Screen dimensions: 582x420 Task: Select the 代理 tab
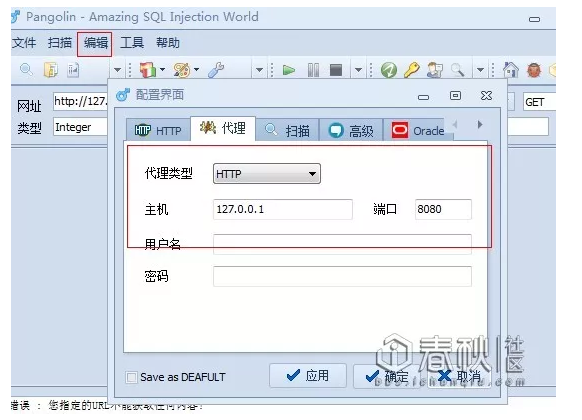pos(223,129)
